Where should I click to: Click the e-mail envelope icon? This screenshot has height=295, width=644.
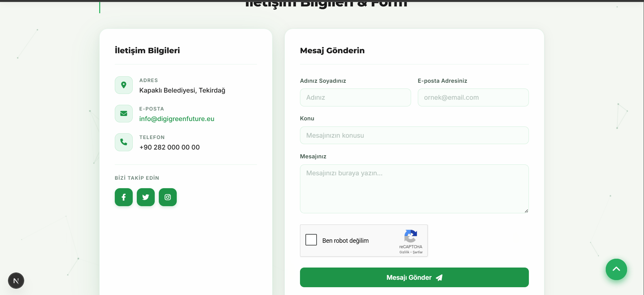124,114
